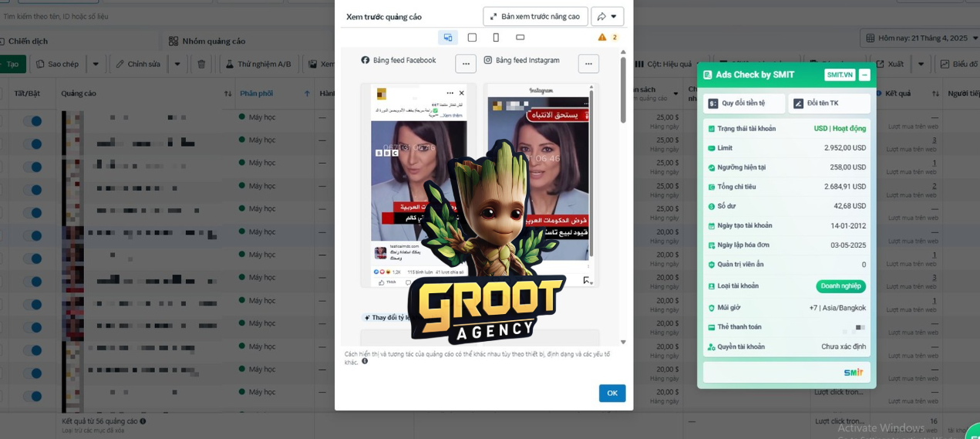Click the Ngưỡng hiện tại value 258,00 USD
Image resolution: width=980 pixels, height=439 pixels.
click(x=848, y=167)
